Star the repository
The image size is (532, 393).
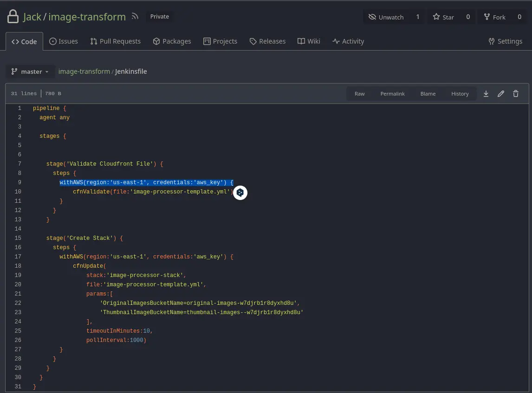pyautogui.click(x=443, y=17)
